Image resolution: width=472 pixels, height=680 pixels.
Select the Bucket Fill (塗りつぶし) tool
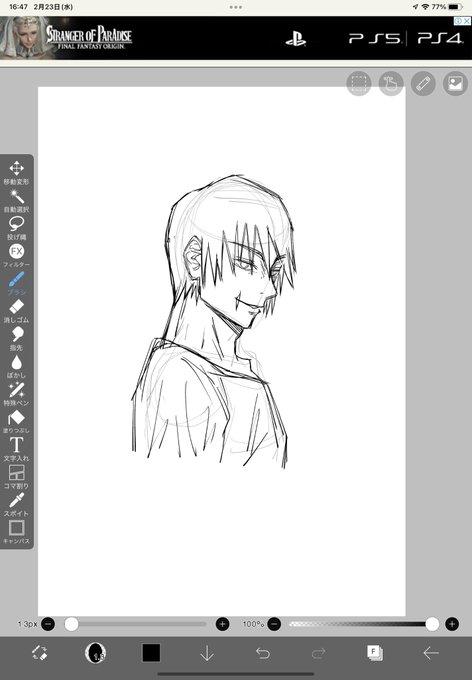(16, 422)
